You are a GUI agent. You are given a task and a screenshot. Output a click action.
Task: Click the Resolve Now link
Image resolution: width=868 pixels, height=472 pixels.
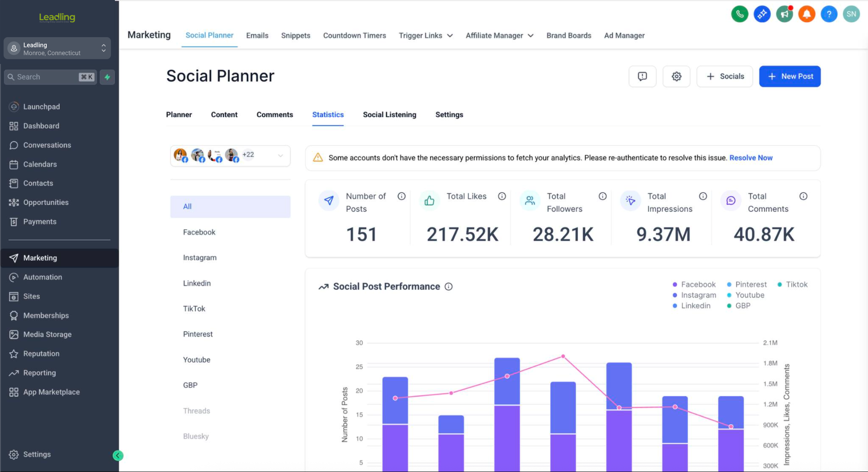[751, 158]
